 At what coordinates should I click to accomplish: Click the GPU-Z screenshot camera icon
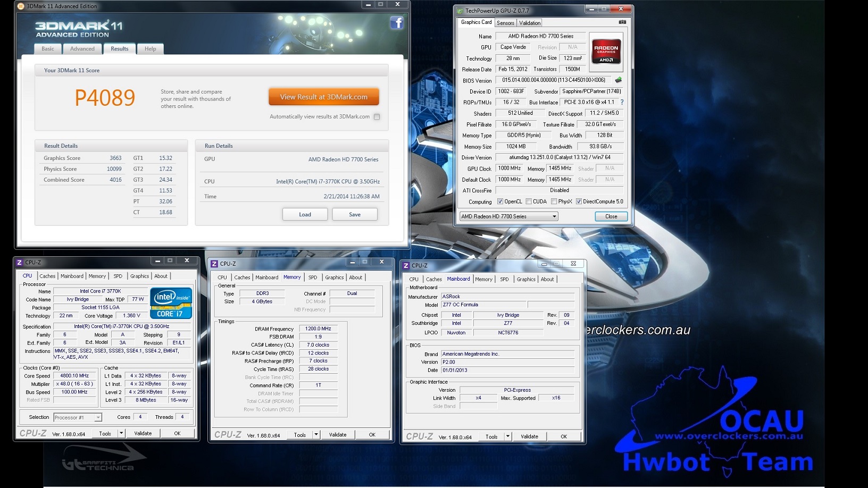click(x=622, y=22)
